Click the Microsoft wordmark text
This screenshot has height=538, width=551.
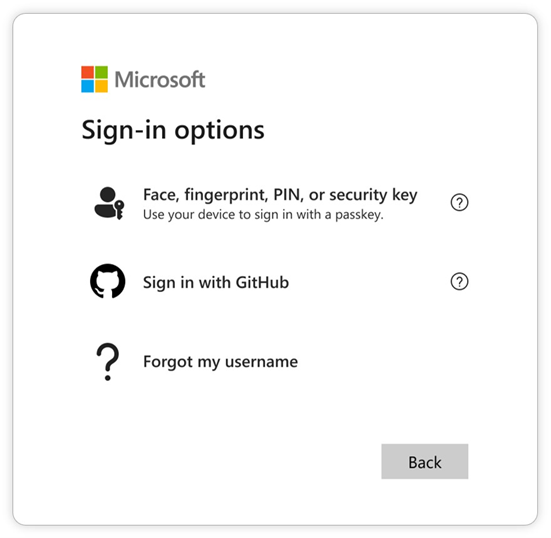point(160,79)
